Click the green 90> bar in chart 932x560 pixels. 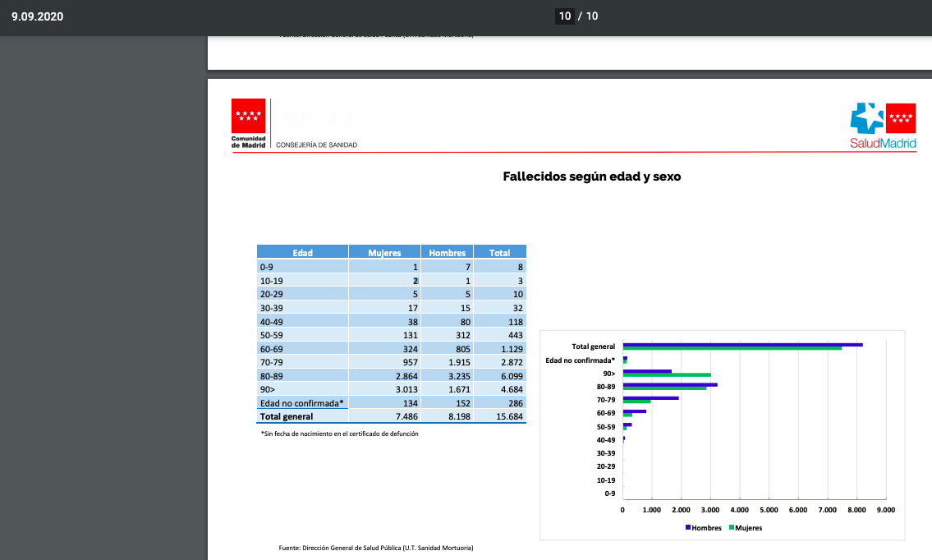click(x=667, y=375)
